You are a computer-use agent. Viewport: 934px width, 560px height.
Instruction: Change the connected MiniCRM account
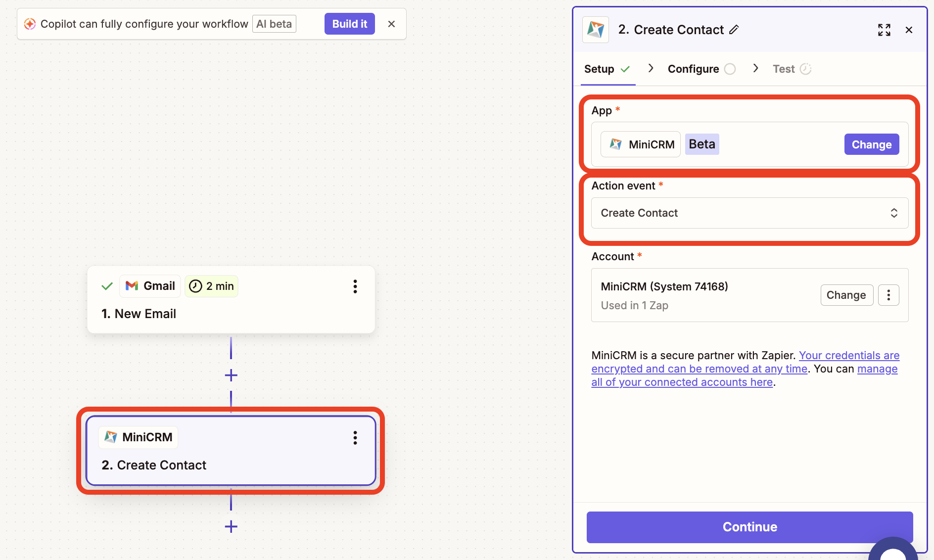tap(846, 295)
